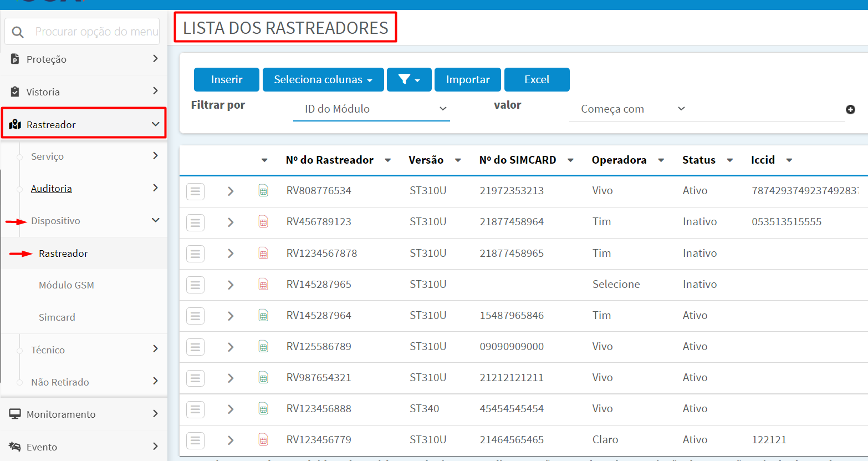Expand row details for RV123456779
Viewport: 868px width, 461px height.
pos(231,440)
